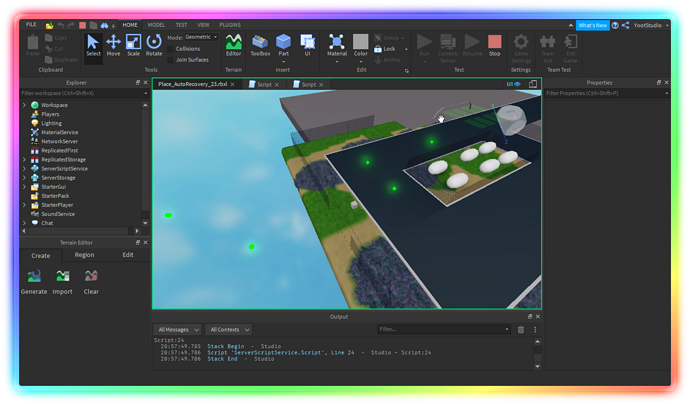Collapse the ribbon with the up arrow
This screenshot has height=404, width=690.
tap(571, 25)
